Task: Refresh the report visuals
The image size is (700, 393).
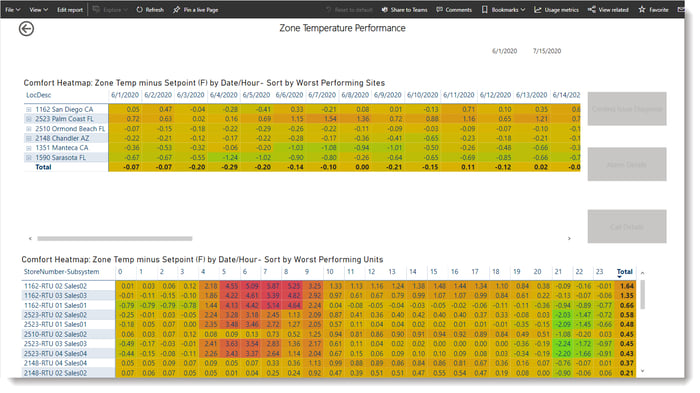Action: [x=150, y=9]
